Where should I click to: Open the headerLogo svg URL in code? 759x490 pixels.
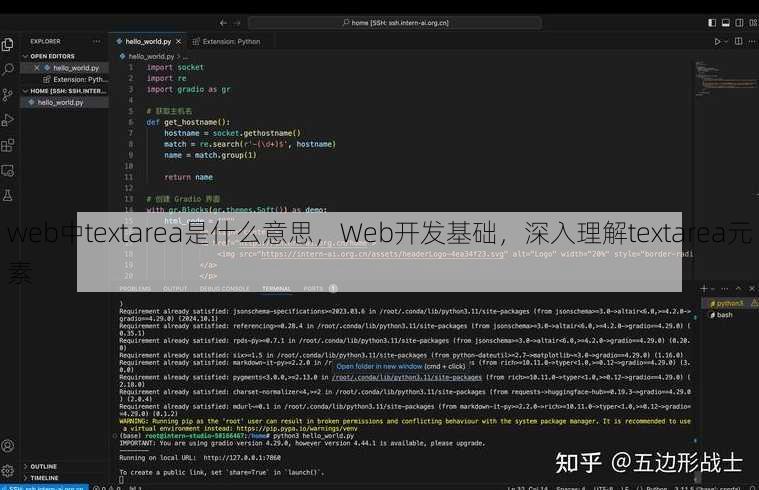pos(383,254)
